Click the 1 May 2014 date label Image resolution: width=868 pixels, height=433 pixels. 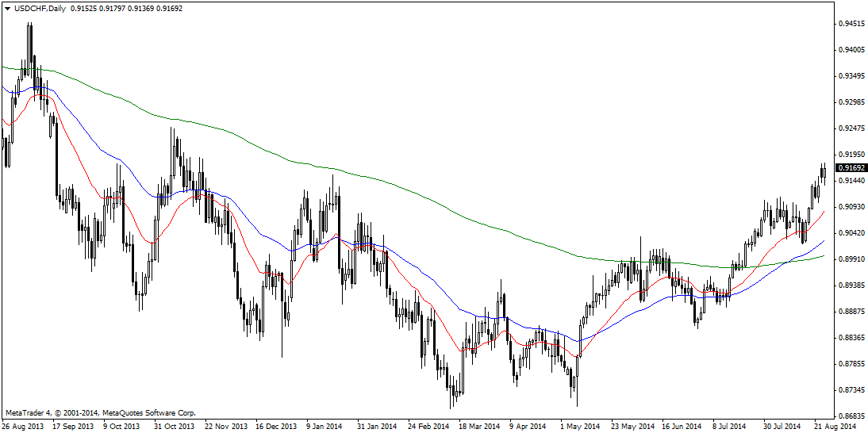point(580,426)
